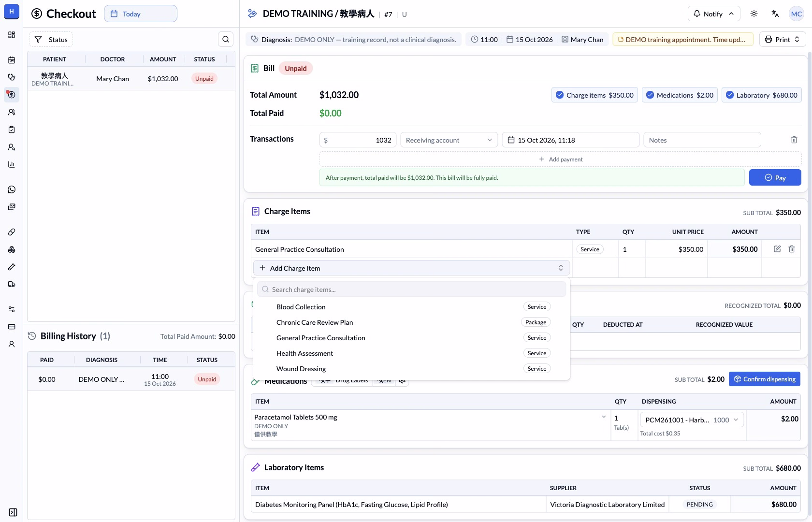Delete the transaction row with trash icon

[794, 140]
